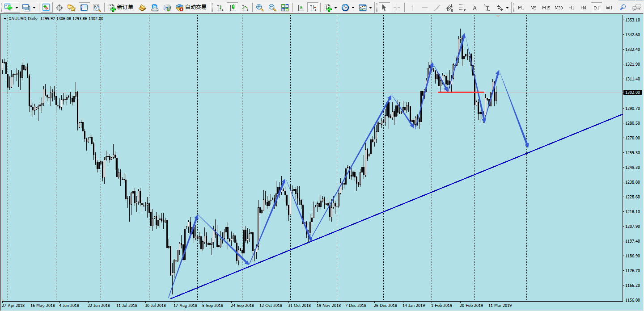Select the Horizontal Line drawing tool
Image resolution: width=644 pixels, height=311 pixels.
click(x=425, y=8)
